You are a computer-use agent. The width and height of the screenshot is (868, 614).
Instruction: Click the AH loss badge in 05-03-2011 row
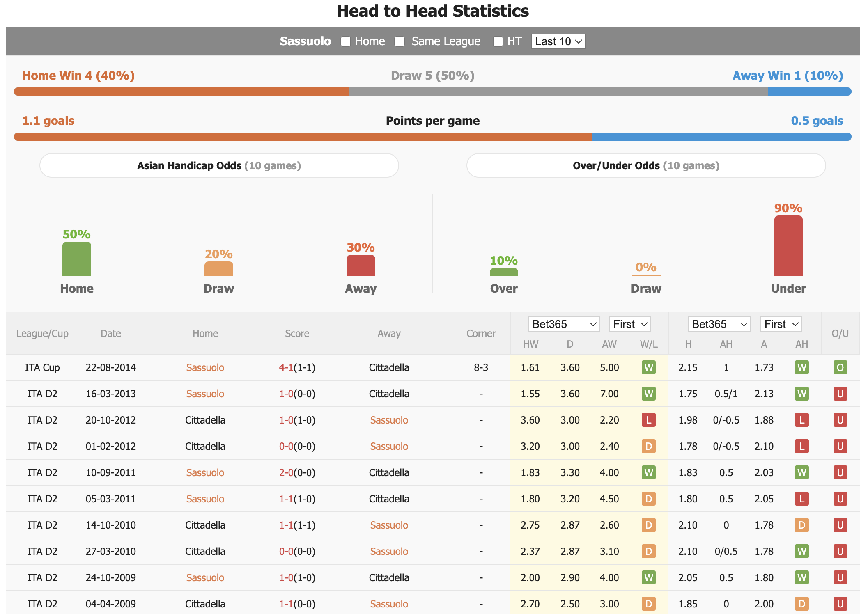pos(801,499)
